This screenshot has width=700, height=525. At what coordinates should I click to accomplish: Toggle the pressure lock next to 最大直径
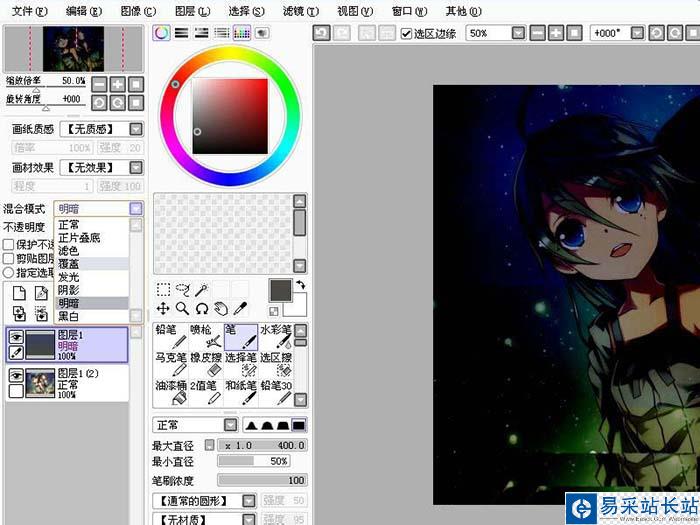209,445
